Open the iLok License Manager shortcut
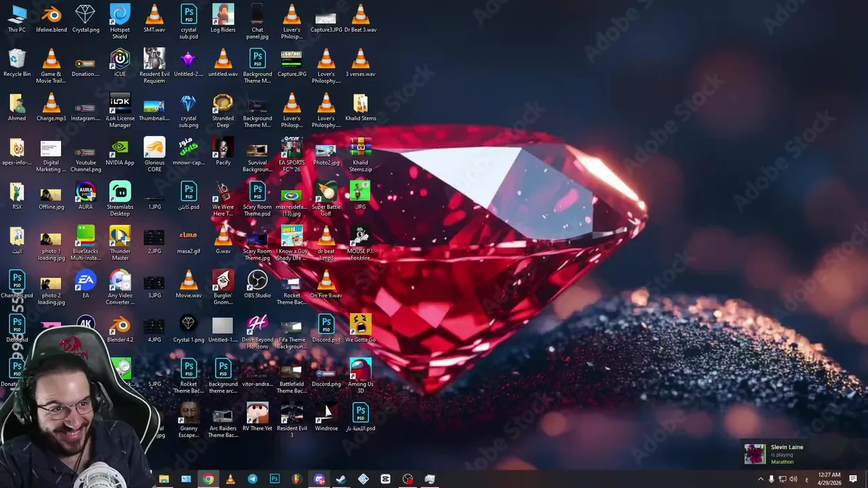Image resolution: width=868 pixels, height=488 pixels. [120, 110]
